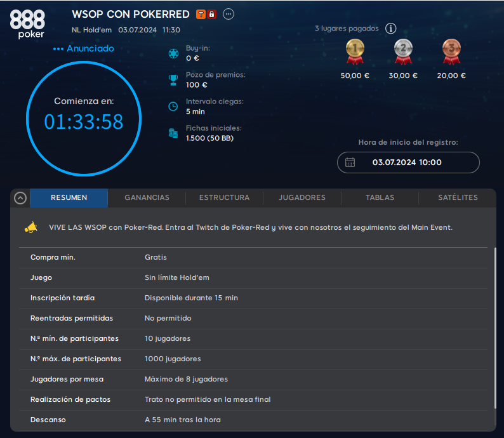Click the silver second place medal

tap(403, 51)
